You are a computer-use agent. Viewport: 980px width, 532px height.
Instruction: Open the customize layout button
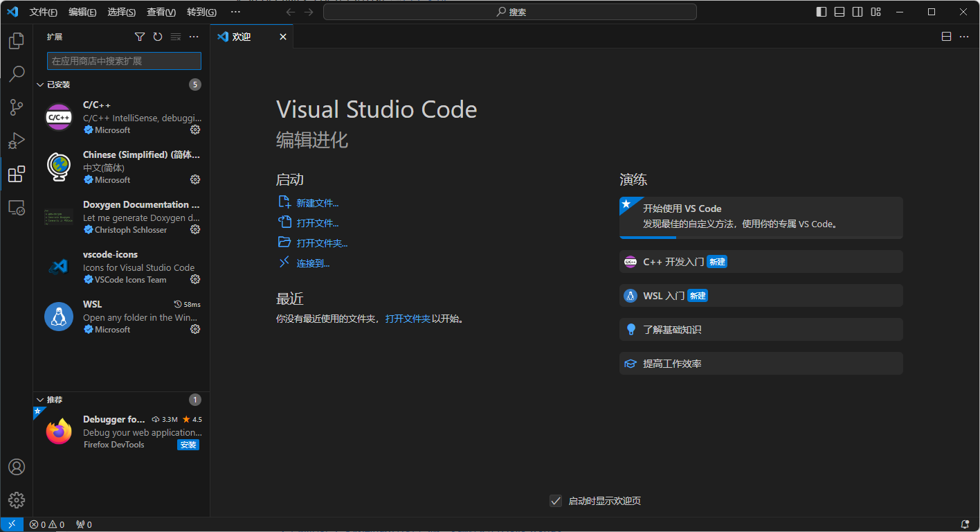point(875,12)
